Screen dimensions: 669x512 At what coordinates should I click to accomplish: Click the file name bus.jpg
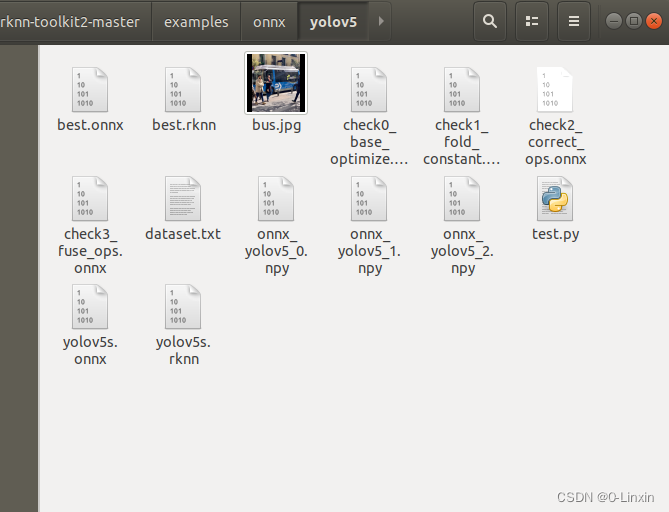coord(276,125)
